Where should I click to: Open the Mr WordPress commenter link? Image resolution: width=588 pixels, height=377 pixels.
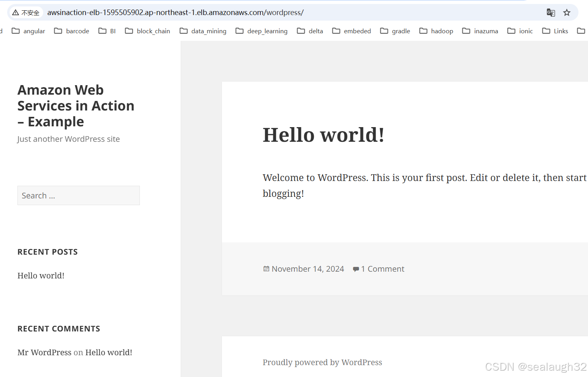[x=44, y=352]
